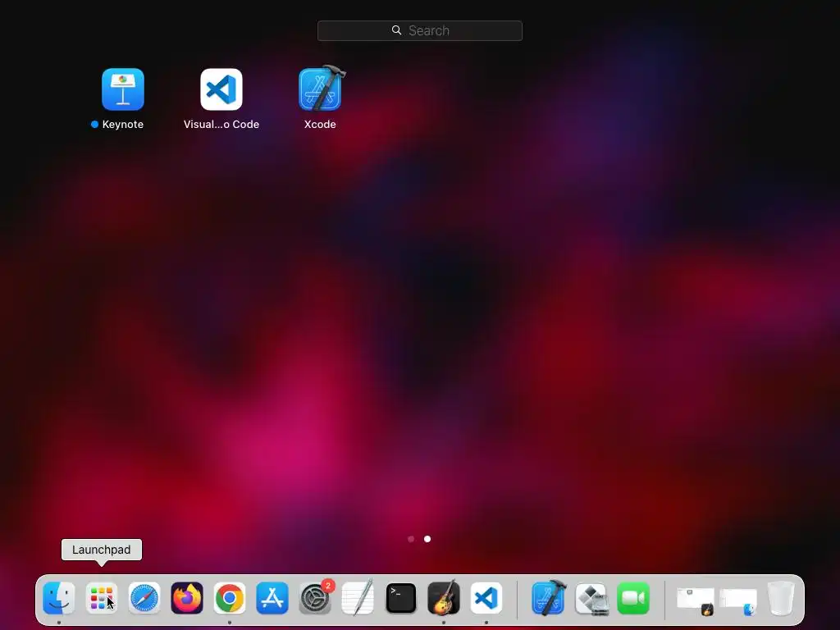Launch Firefox from the Dock

coord(187,598)
